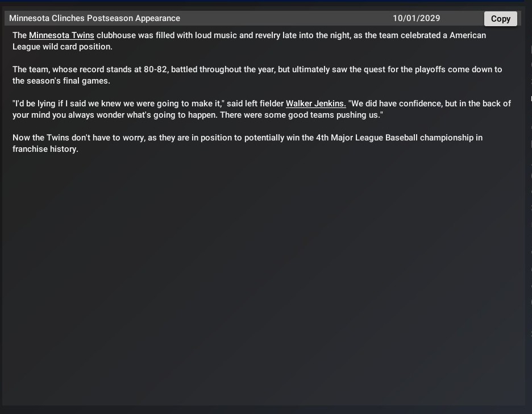Open the Minnesota Twins team link
Screen dimensions: 532x414
61,35
